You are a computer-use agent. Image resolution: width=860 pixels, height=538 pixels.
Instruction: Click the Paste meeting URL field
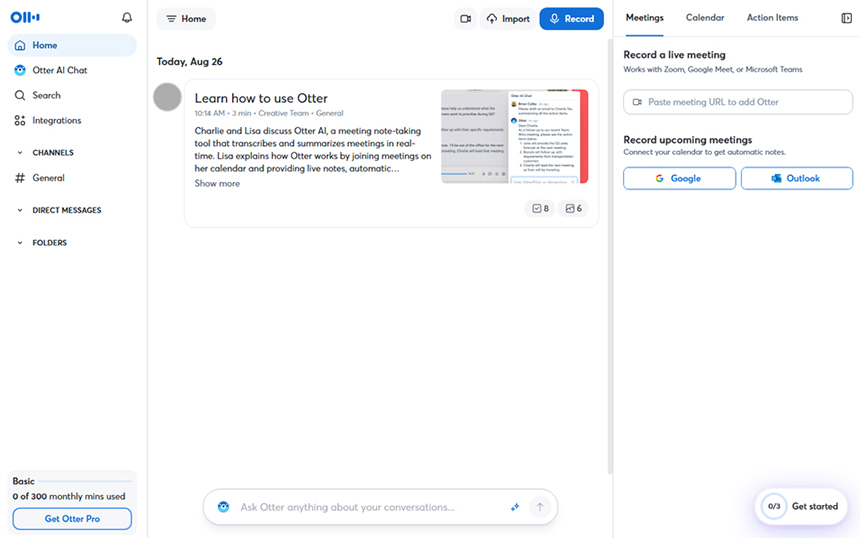click(738, 102)
